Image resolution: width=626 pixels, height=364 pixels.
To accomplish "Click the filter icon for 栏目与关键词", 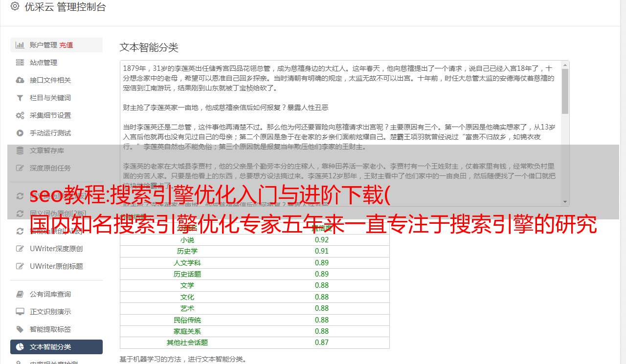I will click(20, 98).
